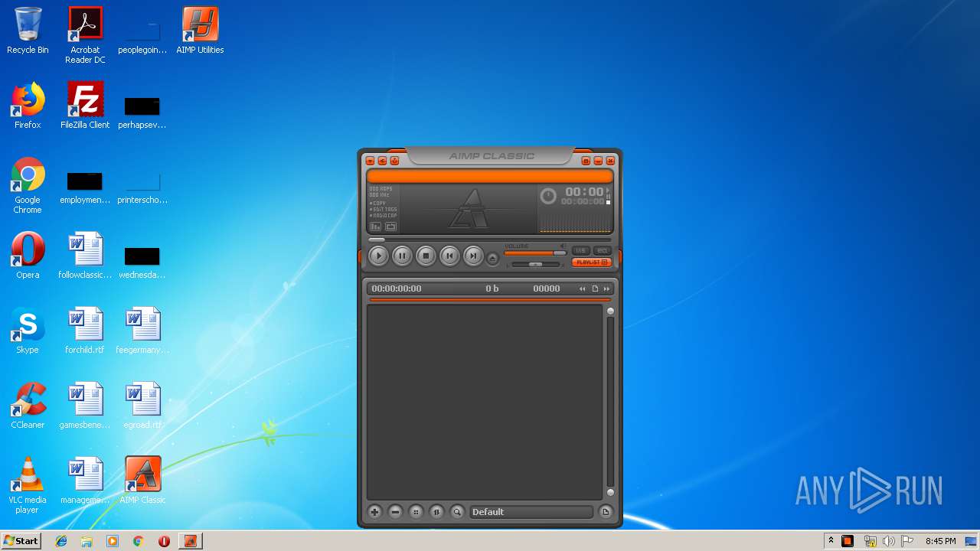Click the AIMP logo in display
Viewport: 980px width, 551px height.
(469, 208)
